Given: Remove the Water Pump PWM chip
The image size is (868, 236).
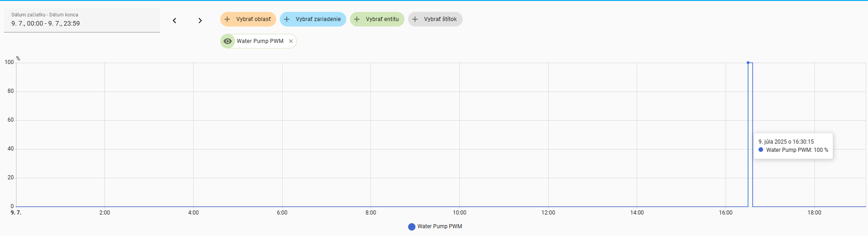Looking at the screenshot, I should click(291, 41).
